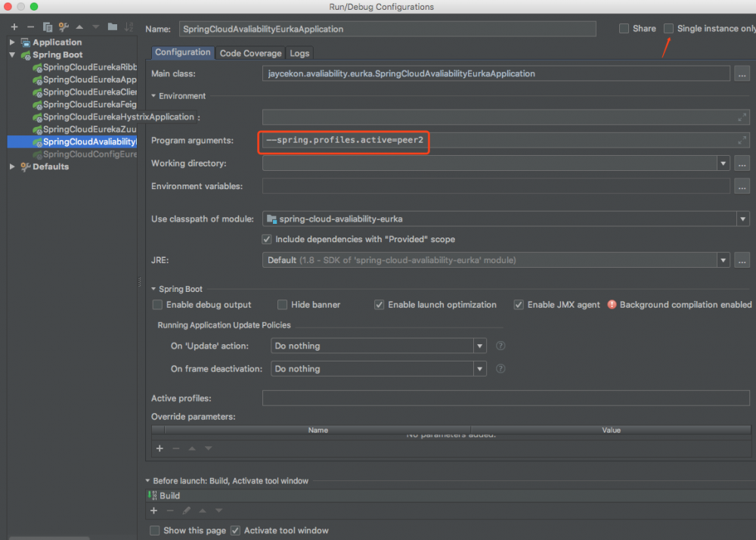The image size is (756, 540).
Task: Browse for Working directory with ellipsis button
Action: 742,163
